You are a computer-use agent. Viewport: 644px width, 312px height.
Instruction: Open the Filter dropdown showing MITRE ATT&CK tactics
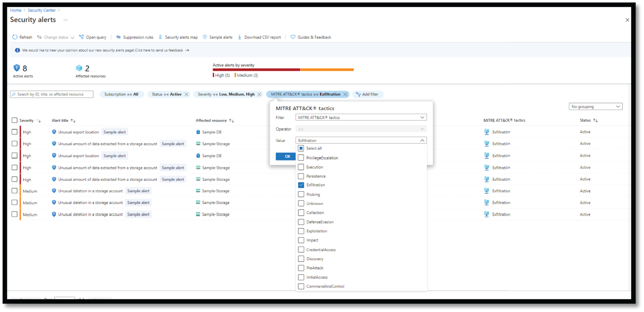tap(361, 117)
